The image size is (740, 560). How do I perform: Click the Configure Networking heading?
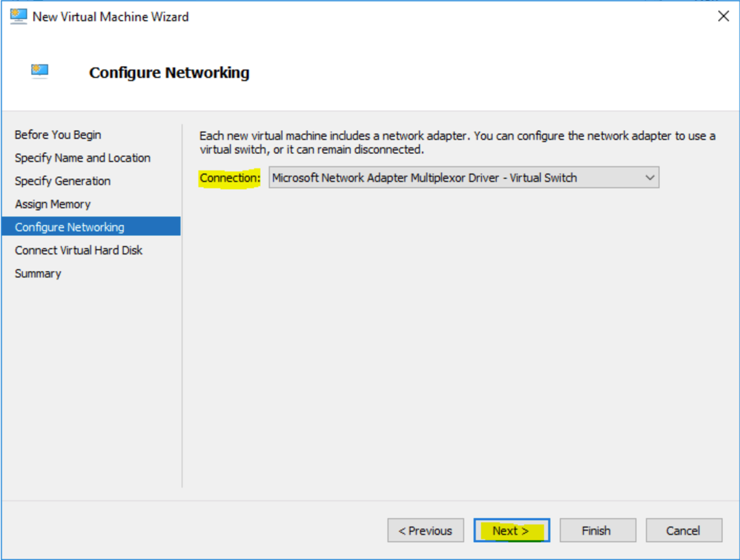coord(169,73)
